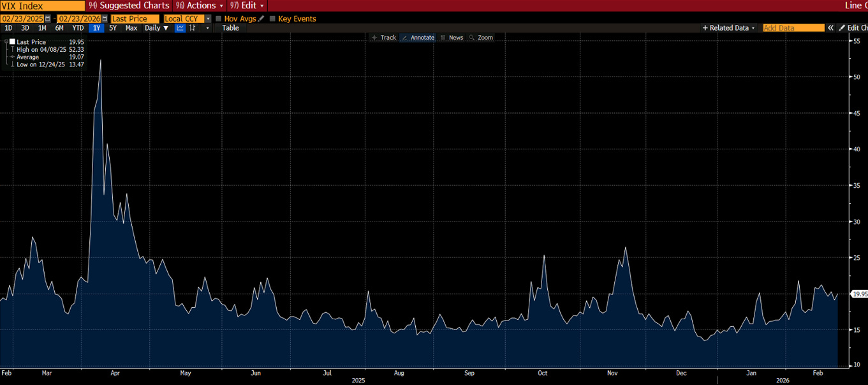Click the Apr month label on x-axis
The height and width of the screenshot is (385, 868).
click(x=115, y=372)
